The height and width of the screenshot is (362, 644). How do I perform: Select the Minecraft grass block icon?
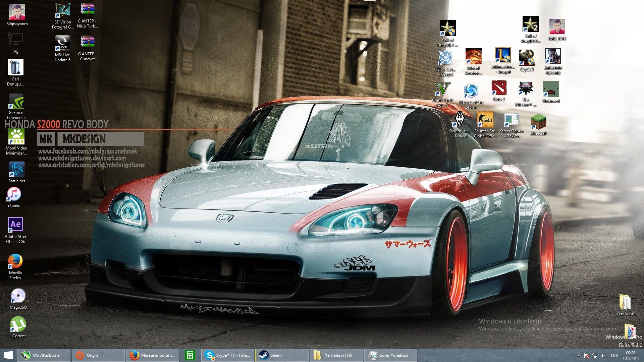(538, 122)
